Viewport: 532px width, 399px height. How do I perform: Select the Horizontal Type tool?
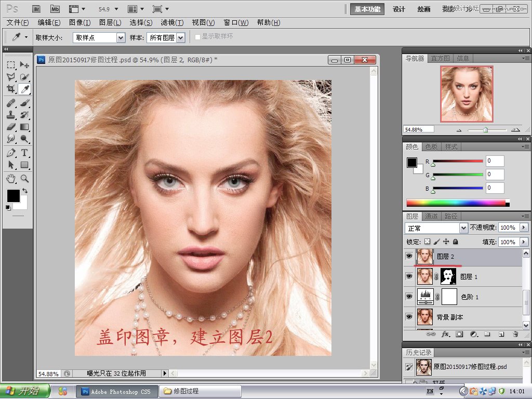pyautogui.click(x=24, y=153)
